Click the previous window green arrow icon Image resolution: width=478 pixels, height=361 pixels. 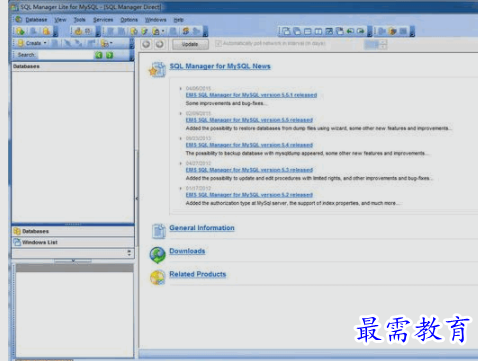(350, 31)
